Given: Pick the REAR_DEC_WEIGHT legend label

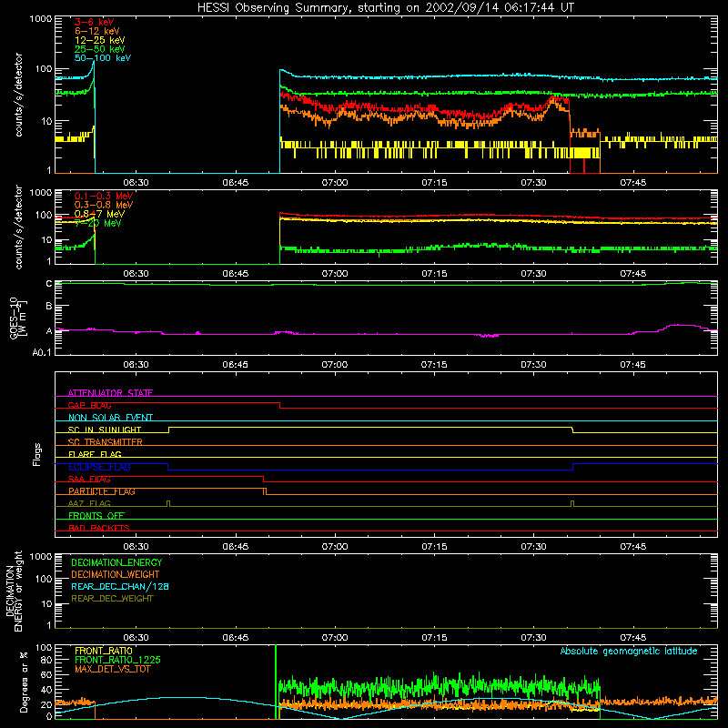Looking at the screenshot, I should tap(112, 599).
